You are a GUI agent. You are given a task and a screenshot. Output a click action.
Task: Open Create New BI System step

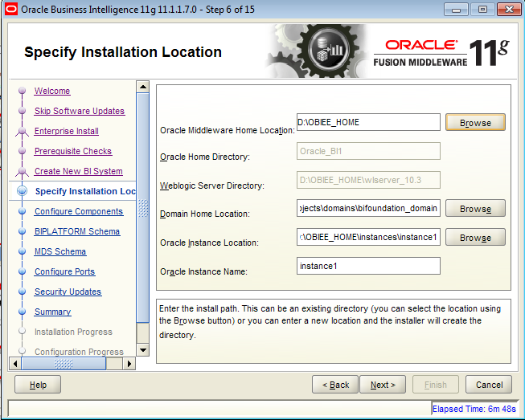(78, 171)
